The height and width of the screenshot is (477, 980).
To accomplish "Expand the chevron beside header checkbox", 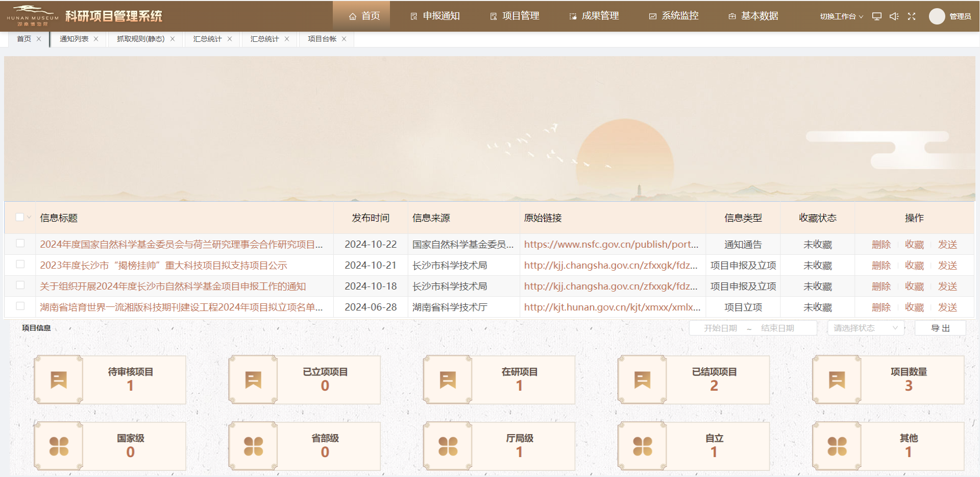I will pyautogui.click(x=29, y=217).
